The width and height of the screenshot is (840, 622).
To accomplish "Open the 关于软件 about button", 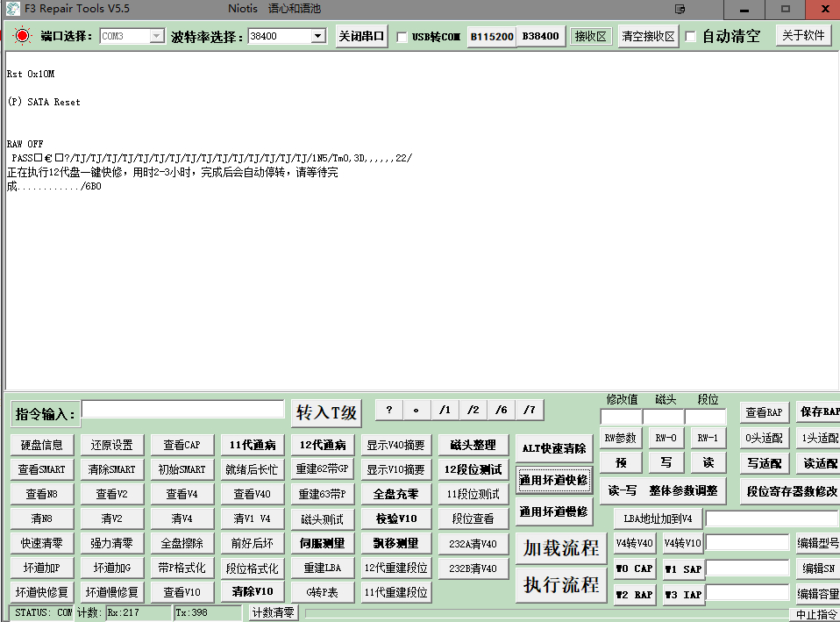I will 803,36.
